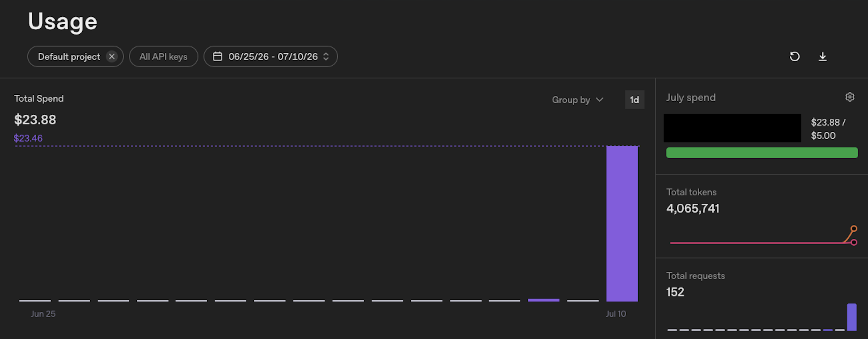Image resolution: width=868 pixels, height=339 pixels.
Task: Refresh the usage data
Action: point(795,57)
